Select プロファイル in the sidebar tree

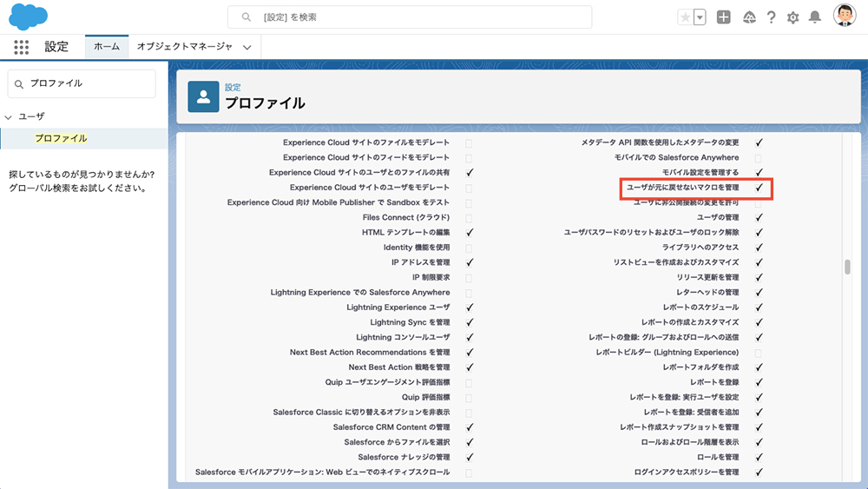click(x=61, y=138)
